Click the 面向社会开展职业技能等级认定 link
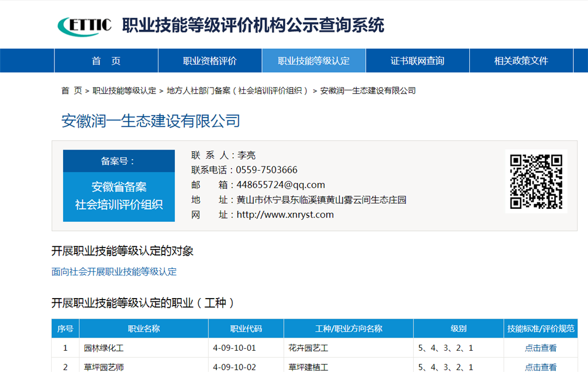Screen dimensions: 588x372 pyautogui.click(x=114, y=271)
